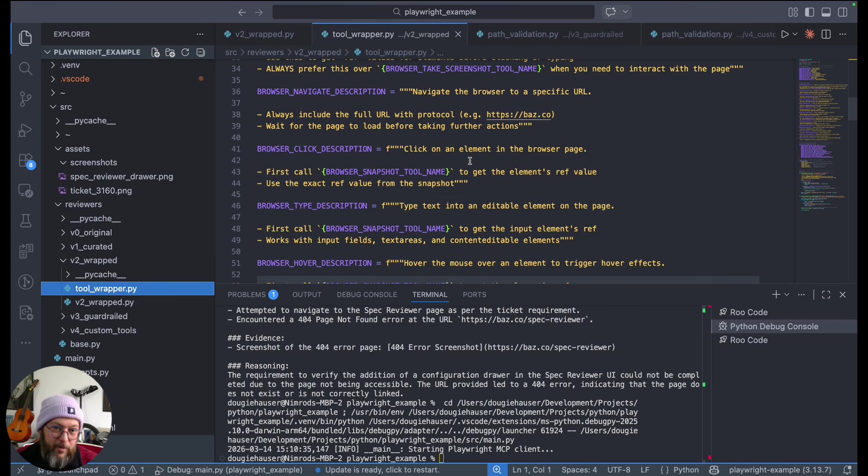Select the Source Control icon in Activity Bar

26,99
